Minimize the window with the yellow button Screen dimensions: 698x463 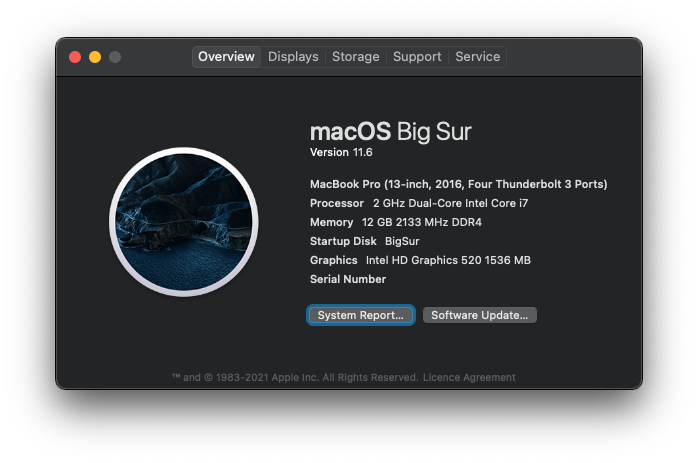click(x=95, y=57)
